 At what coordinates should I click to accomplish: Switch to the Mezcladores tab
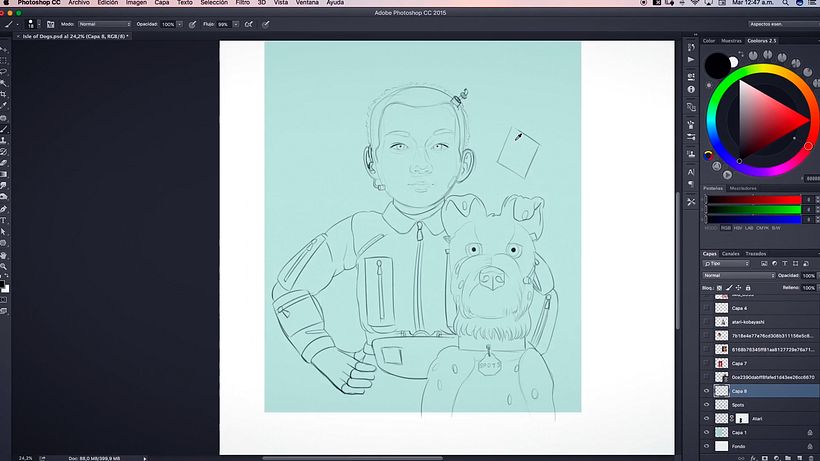pos(743,188)
